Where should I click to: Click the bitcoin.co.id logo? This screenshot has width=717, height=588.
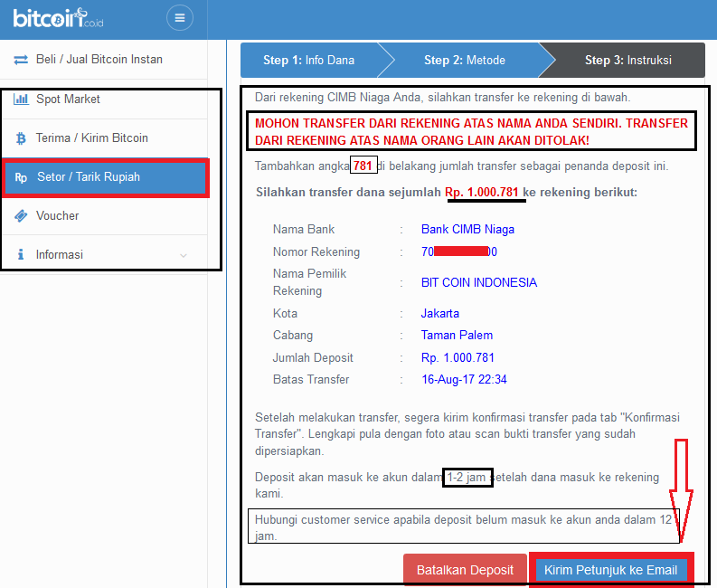tap(58, 18)
